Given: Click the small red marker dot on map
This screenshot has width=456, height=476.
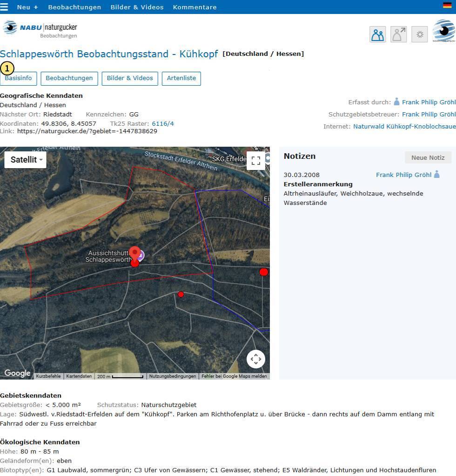Looking at the screenshot, I should 181,294.
